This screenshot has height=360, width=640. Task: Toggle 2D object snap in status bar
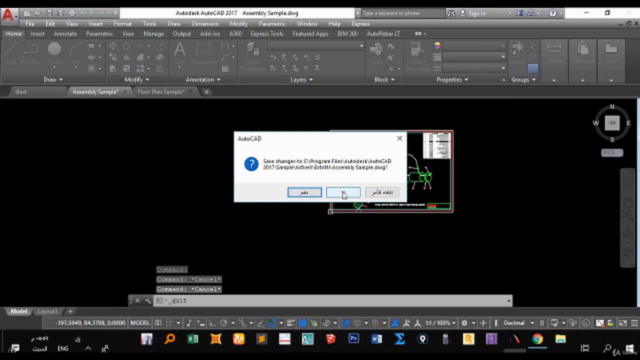(272, 323)
